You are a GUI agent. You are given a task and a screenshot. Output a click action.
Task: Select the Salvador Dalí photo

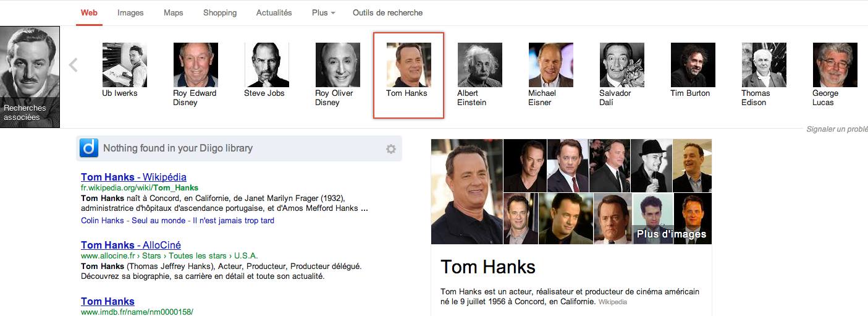tap(622, 65)
